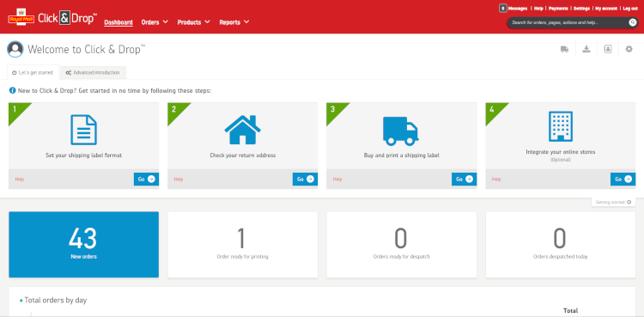Click the blue delivery truck step icon
Screen dimensions: 644x317
[401, 131]
